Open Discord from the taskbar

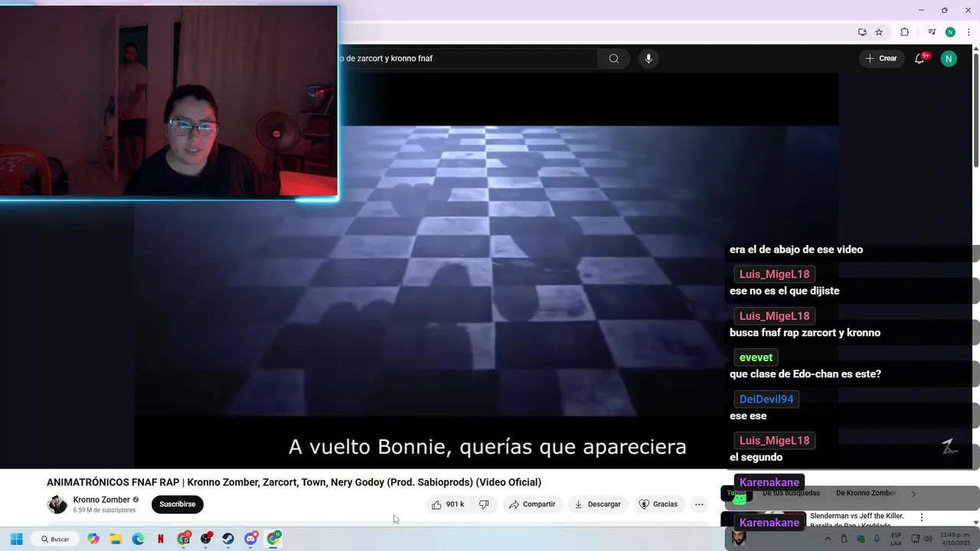pyautogui.click(x=251, y=539)
